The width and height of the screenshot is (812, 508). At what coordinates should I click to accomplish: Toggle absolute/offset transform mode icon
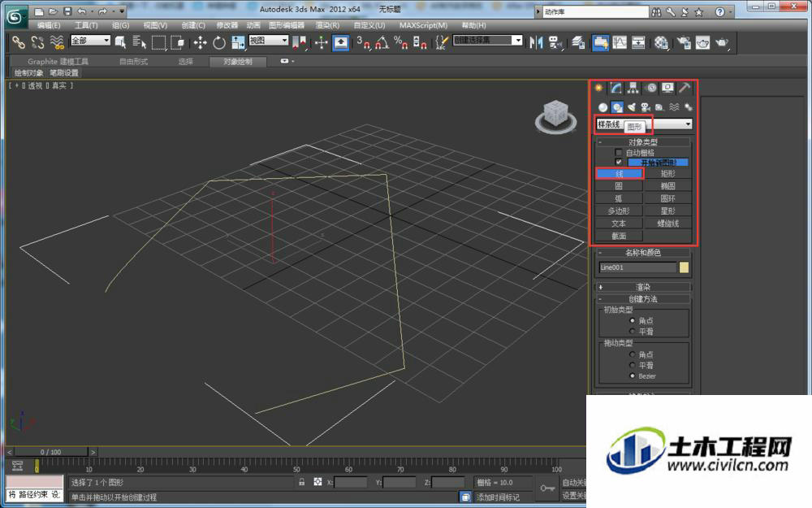pos(317,482)
